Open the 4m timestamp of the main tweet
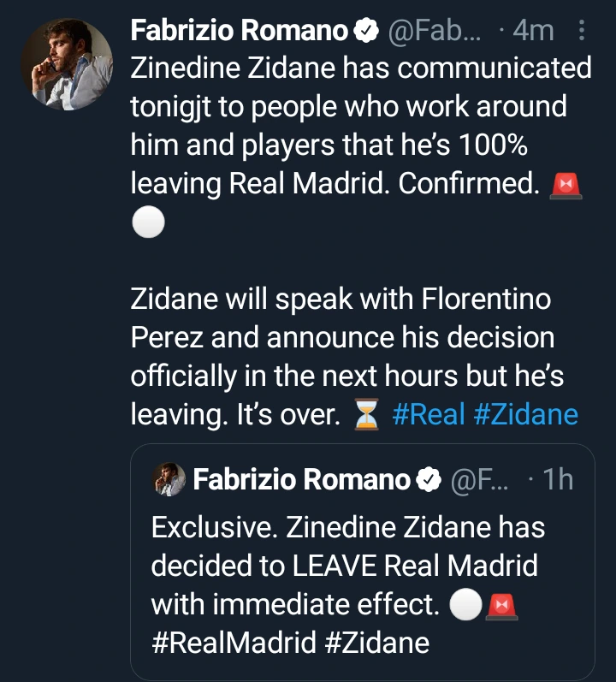Image resolution: width=616 pixels, height=682 pixels. point(533,32)
